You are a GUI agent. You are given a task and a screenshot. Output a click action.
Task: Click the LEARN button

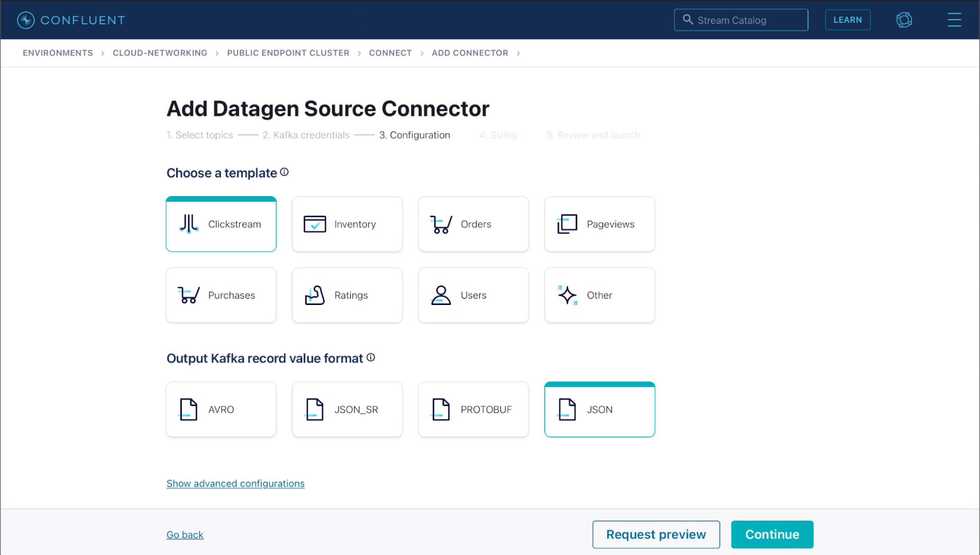tap(848, 20)
